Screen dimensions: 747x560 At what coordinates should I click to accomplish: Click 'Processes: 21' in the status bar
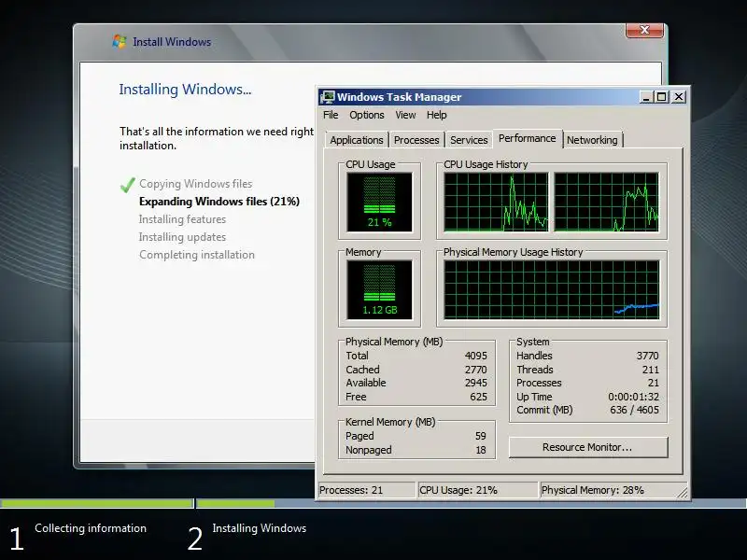351,490
